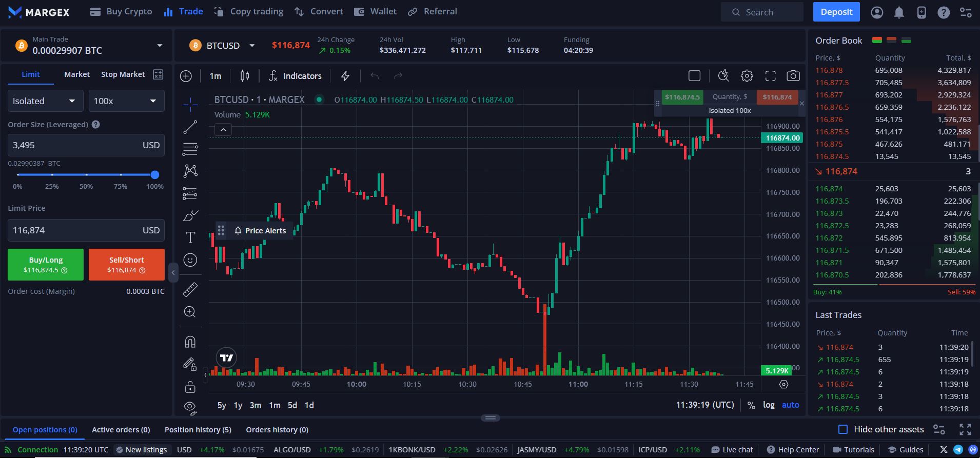
Task: Toggle auto scale on chart
Action: 790,405
